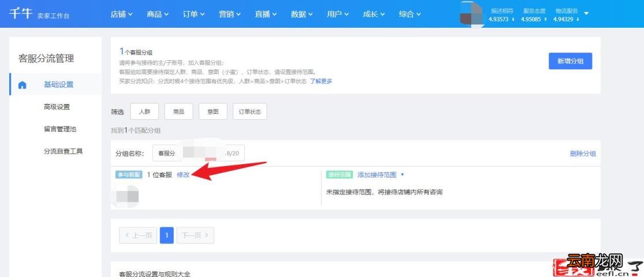The width and height of the screenshot is (644, 277).
Task: Open the 订单 top menu
Action: click(194, 14)
